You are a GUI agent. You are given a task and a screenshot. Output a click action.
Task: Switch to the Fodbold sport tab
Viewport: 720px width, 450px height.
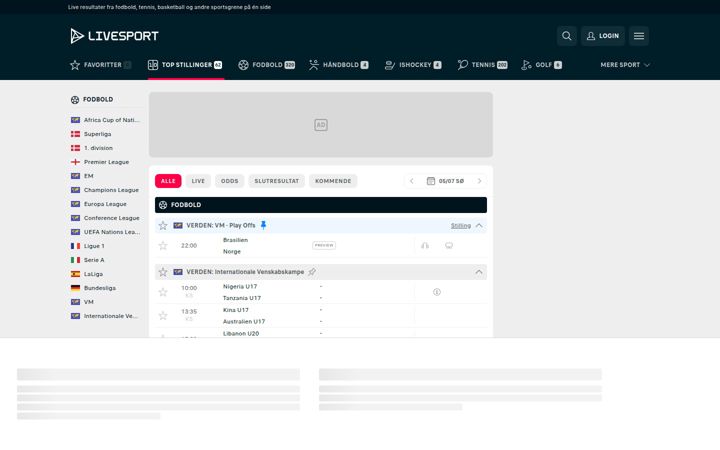(x=266, y=65)
